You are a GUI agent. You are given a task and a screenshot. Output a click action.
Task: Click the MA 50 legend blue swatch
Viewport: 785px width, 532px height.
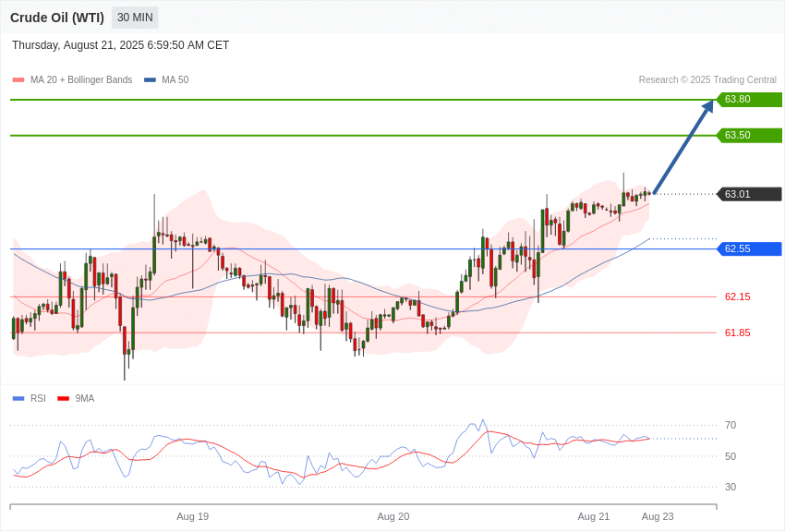click(150, 80)
